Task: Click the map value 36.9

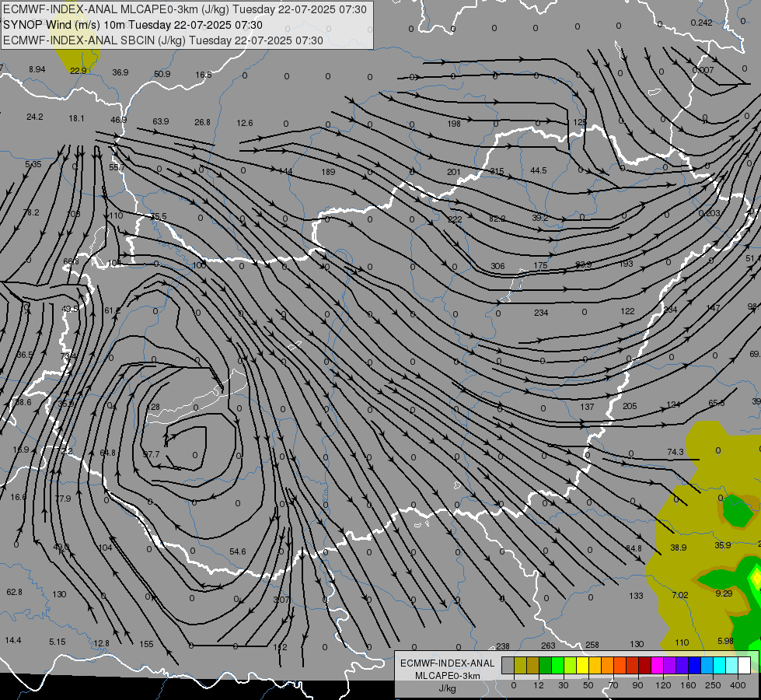Action: pyautogui.click(x=120, y=72)
